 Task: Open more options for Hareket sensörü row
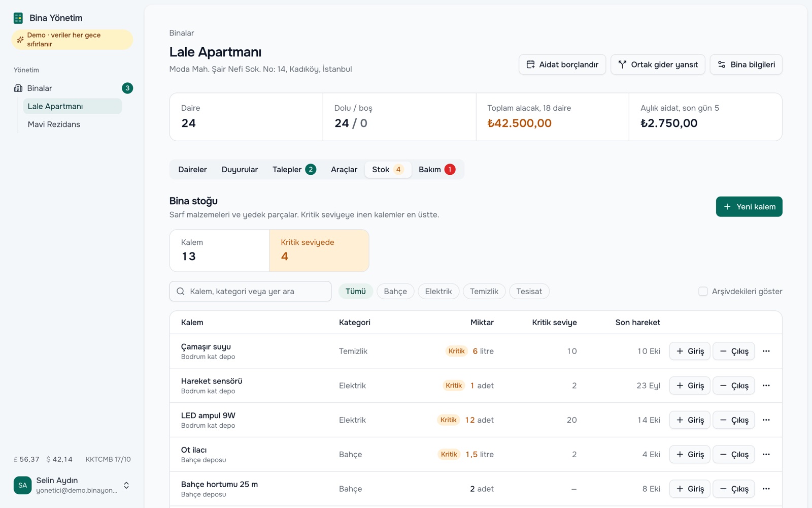pyautogui.click(x=766, y=386)
